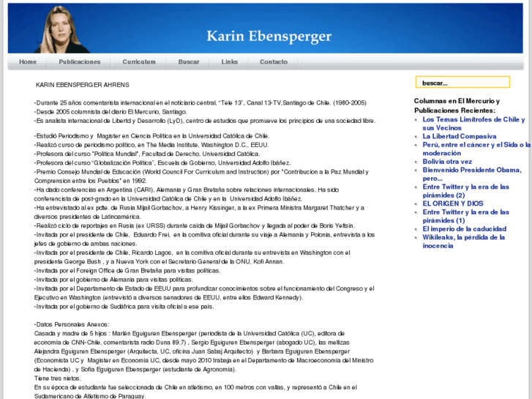Screen dimensions: 532x399
Task: Click line 'Desde 2005 columnista del diario El Mercurio'
Action: coord(110,112)
